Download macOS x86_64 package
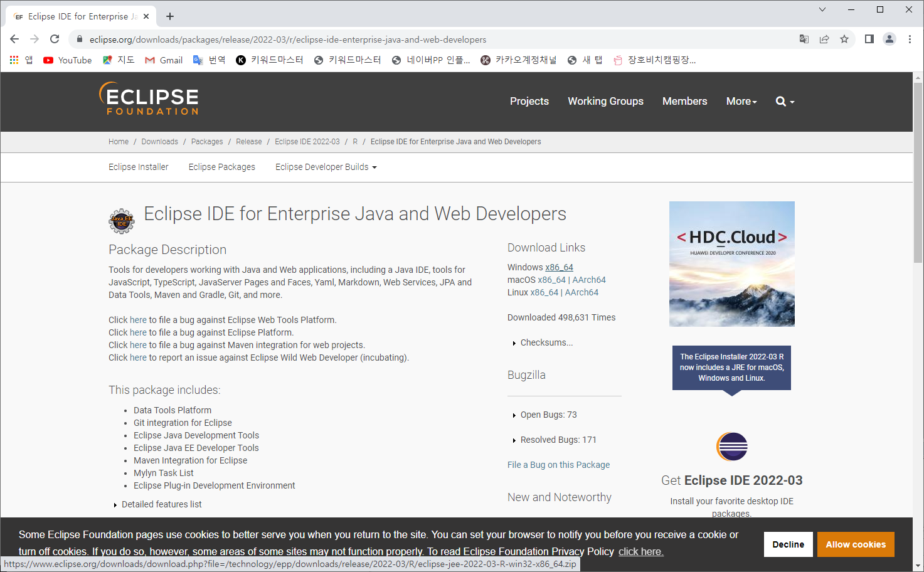The width and height of the screenshot is (924, 572). coord(551,280)
